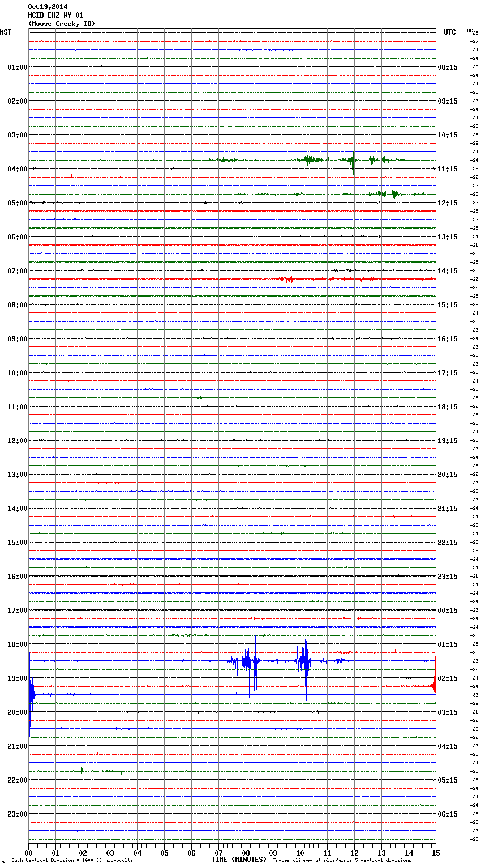Click the red burst on the 07:15 trace
Screen dimensions: 481x868
[286, 279]
